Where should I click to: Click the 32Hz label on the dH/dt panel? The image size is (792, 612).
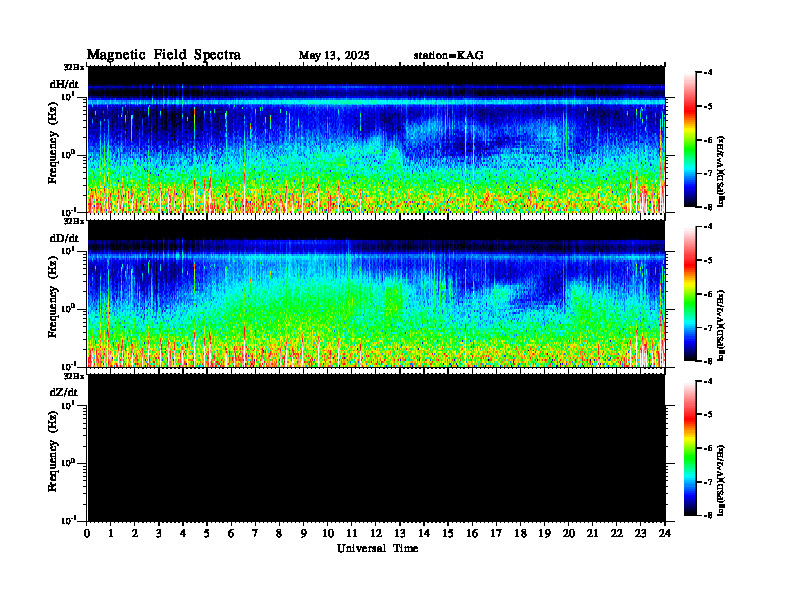(x=73, y=67)
